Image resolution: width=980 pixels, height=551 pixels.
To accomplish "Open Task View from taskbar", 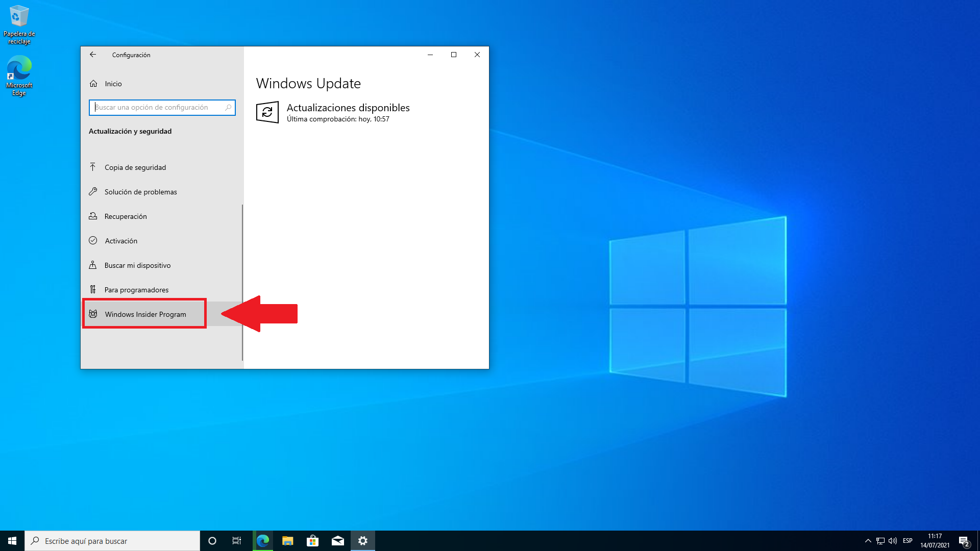I will pyautogui.click(x=237, y=541).
